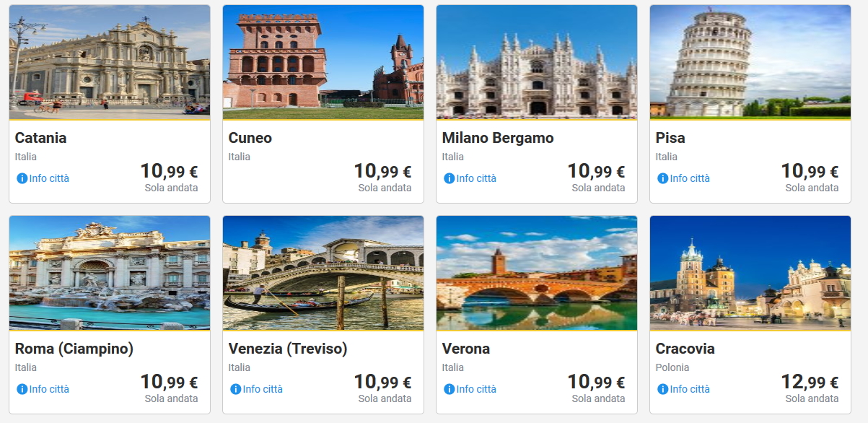
Task: Select the Trevi Fountain photo
Action: click(110, 273)
